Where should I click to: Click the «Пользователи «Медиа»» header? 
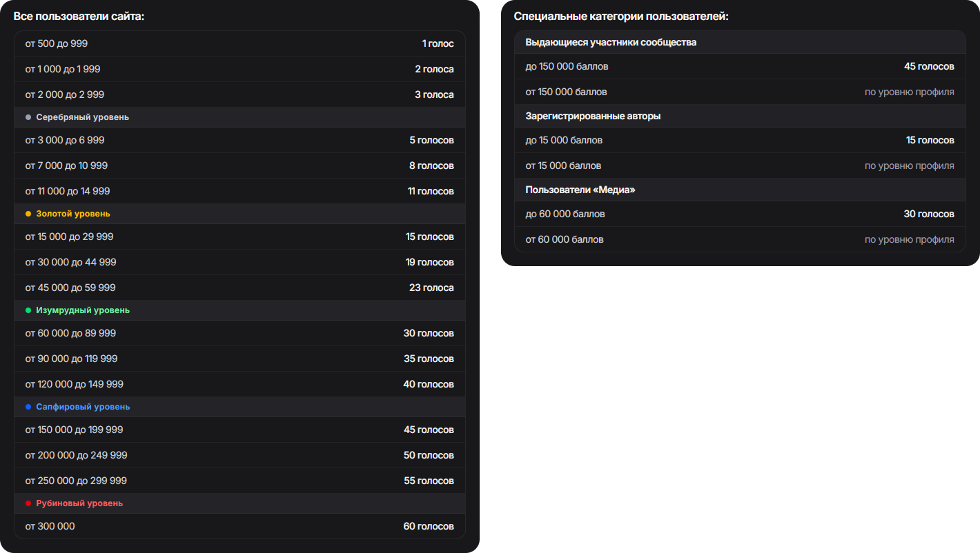pyautogui.click(x=580, y=190)
